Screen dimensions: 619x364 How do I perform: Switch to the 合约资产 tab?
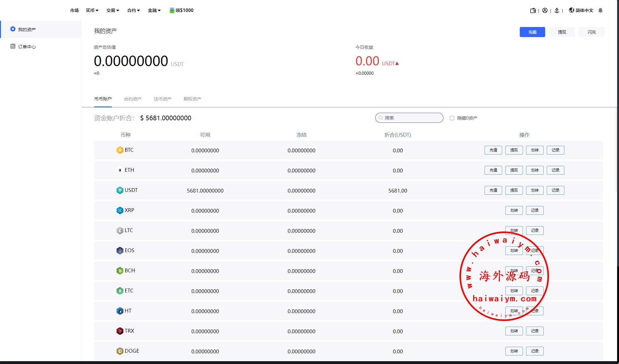(x=133, y=99)
